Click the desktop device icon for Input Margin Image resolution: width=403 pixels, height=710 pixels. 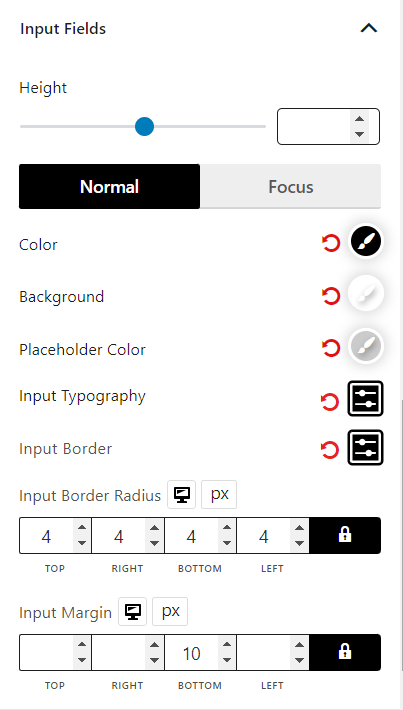point(133,612)
